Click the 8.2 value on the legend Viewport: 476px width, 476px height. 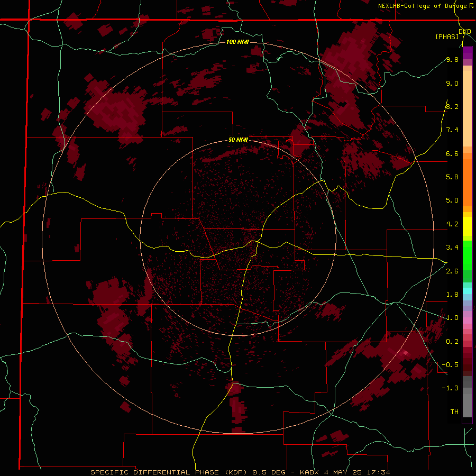[x=452, y=106]
